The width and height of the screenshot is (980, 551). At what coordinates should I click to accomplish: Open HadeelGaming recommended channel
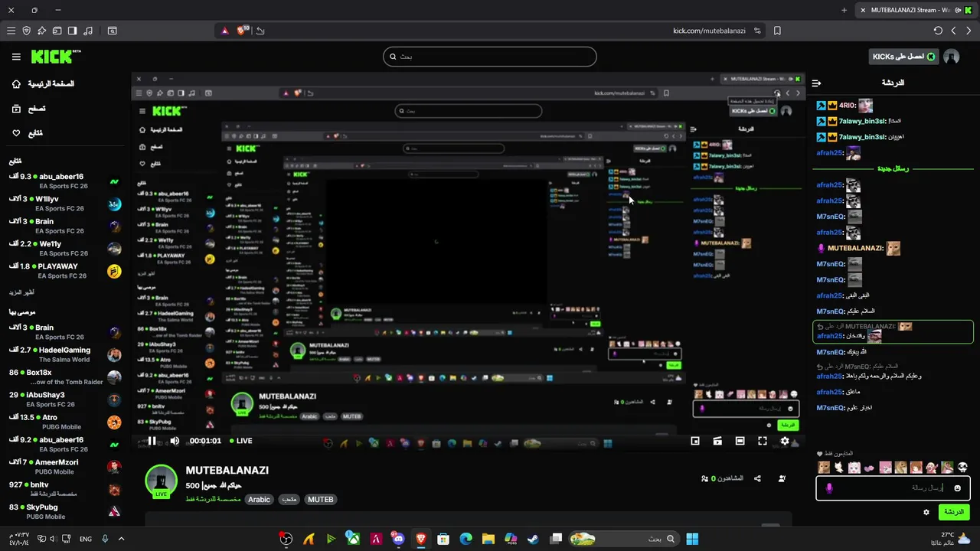pos(65,354)
